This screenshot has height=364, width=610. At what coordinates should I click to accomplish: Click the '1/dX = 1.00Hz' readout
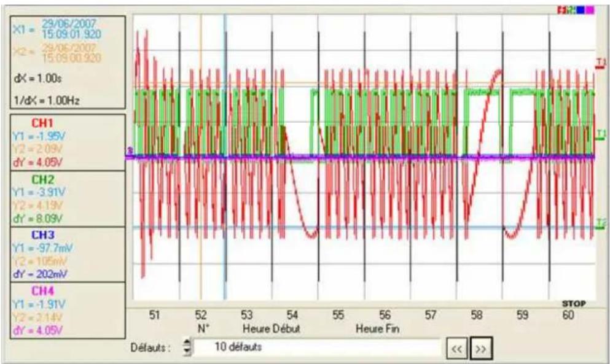click(x=47, y=101)
